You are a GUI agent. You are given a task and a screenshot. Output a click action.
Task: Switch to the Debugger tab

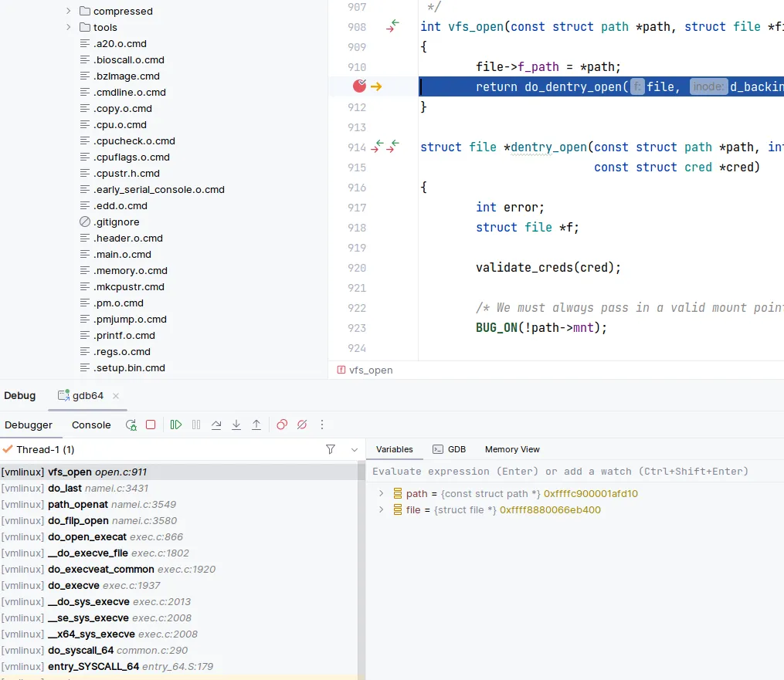(29, 425)
